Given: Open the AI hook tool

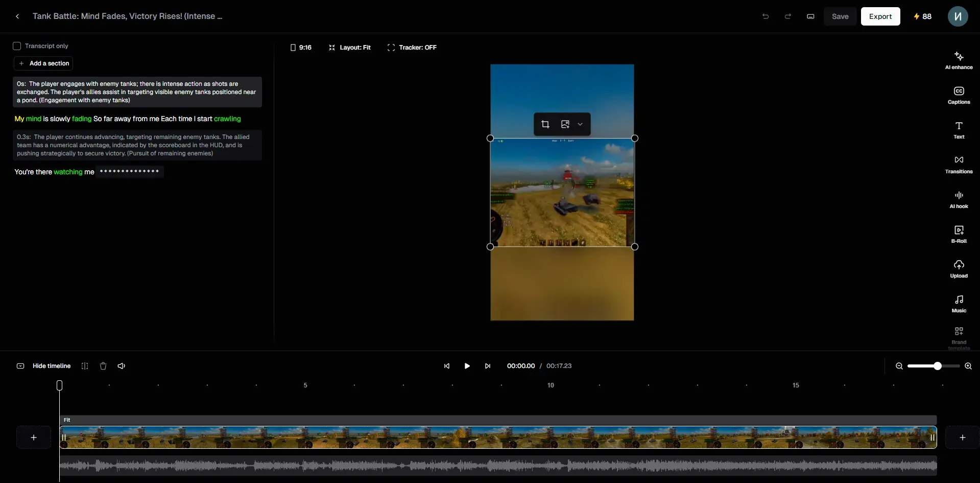Looking at the screenshot, I should pos(959,199).
